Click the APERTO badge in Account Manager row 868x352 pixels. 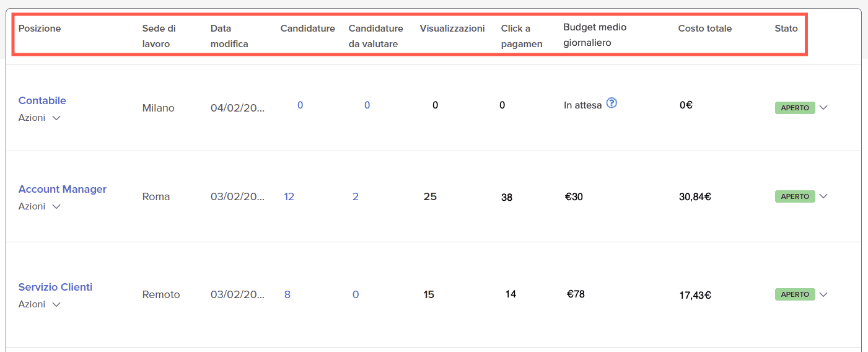point(795,196)
